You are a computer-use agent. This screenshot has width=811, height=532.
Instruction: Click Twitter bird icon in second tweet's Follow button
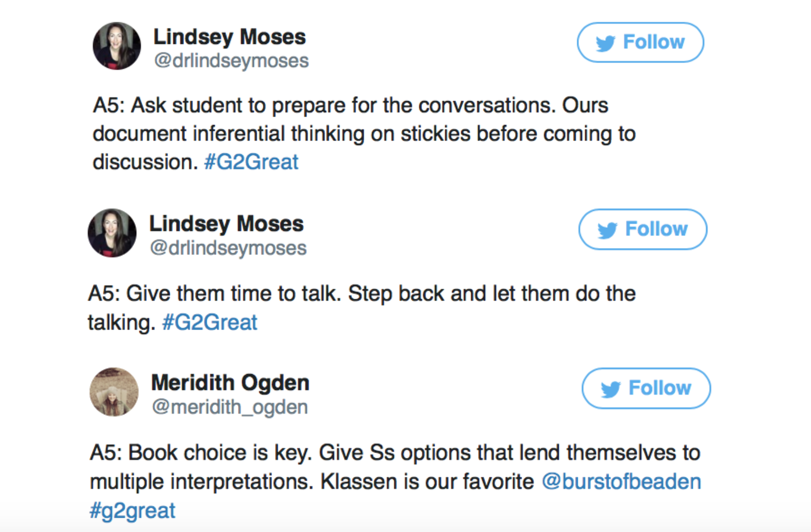point(607,230)
